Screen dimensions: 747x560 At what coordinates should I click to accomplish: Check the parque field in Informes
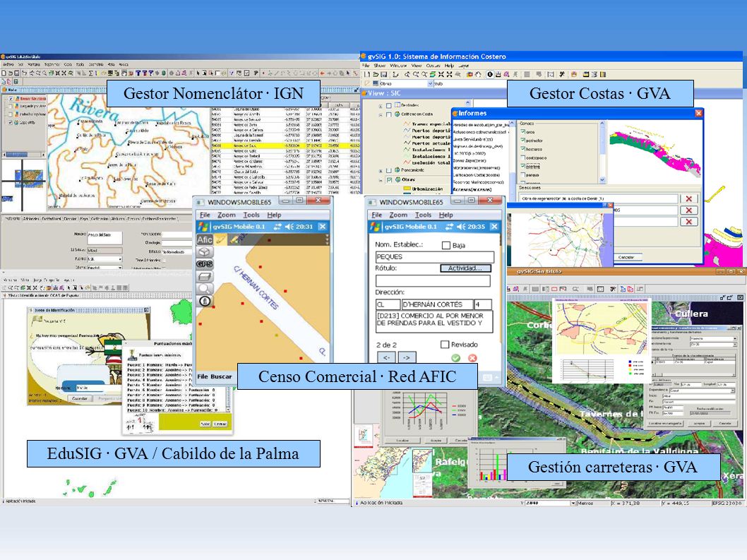(523, 175)
